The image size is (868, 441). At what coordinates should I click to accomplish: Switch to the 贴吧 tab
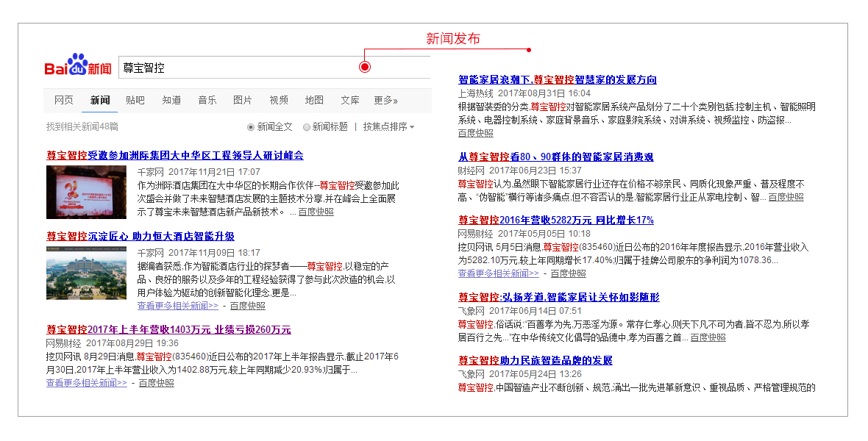click(135, 100)
